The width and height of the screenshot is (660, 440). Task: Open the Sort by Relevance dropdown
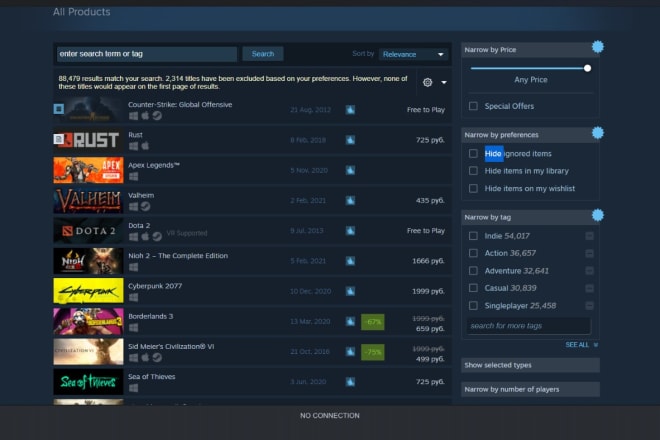[x=413, y=54]
